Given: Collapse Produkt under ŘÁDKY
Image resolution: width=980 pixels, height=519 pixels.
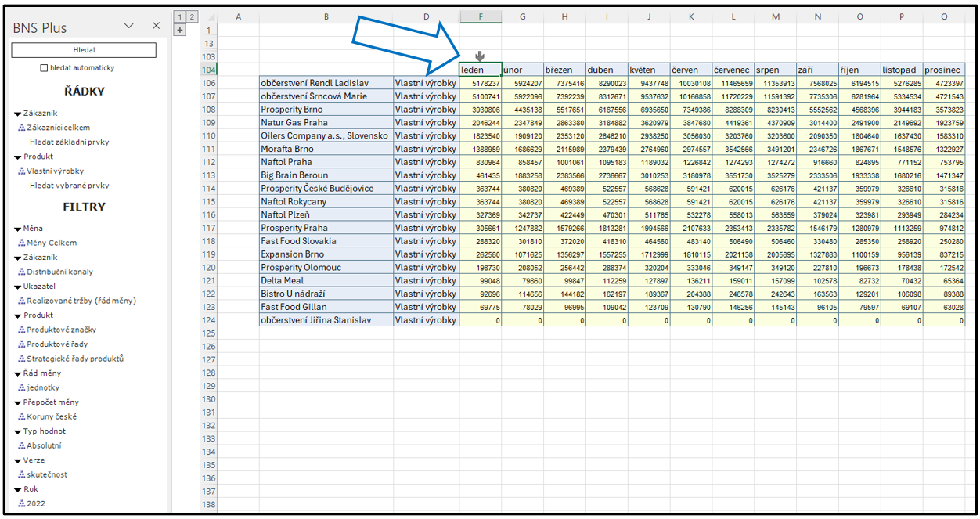Looking at the screenshot, I should pyautogui.click(x=17, y=157).
